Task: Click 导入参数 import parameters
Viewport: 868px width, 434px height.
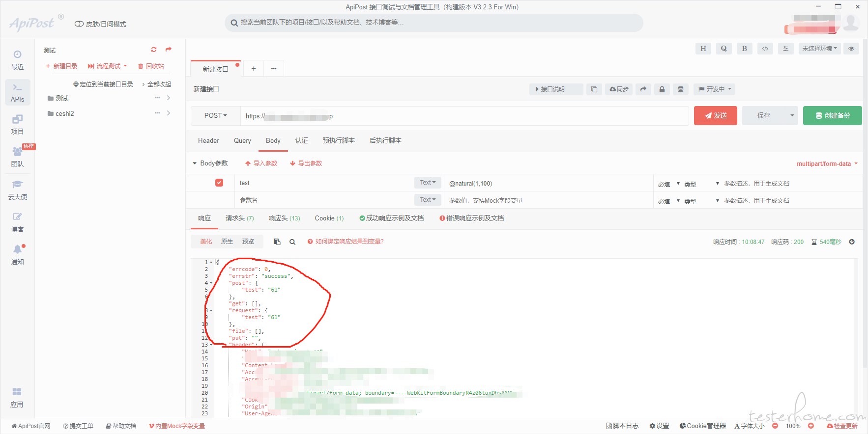Action: pos(261,163)
